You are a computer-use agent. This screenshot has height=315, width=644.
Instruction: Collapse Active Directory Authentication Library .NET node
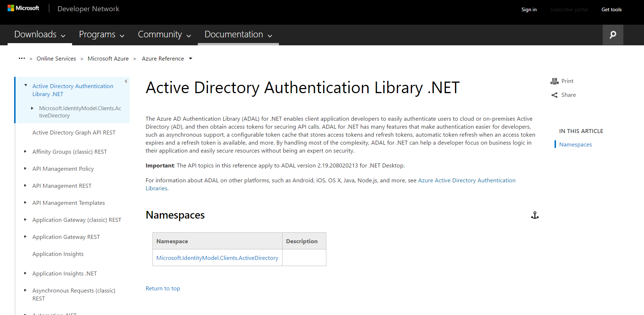pyautogui.click(x=26, y=86)
